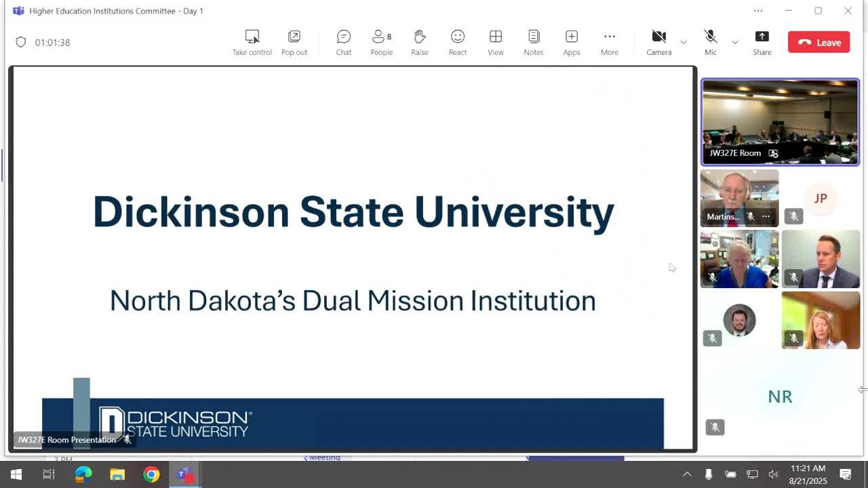Open the Teams title bar ellipsis menu
Viewport: 868px width, 488px height.
click(x=758, y=11)
